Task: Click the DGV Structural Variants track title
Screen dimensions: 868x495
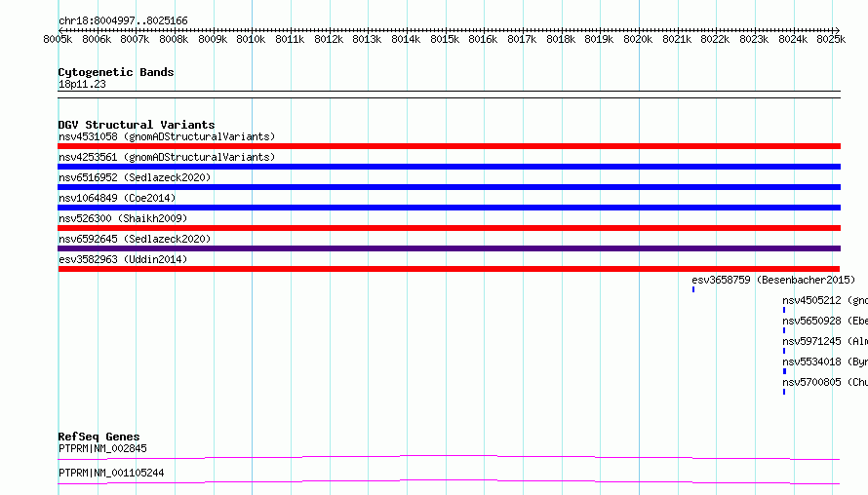Action: [x=137, y=125]
